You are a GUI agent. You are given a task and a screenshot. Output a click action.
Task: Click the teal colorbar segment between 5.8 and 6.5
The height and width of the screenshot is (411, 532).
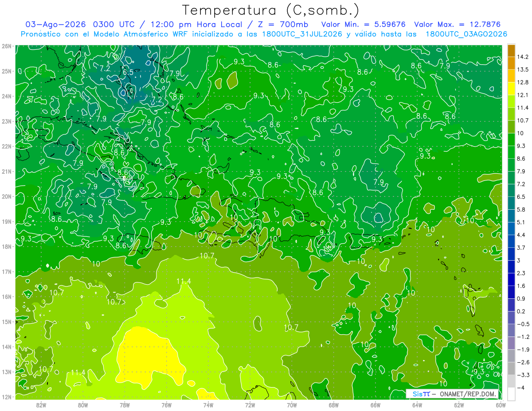pyautogui.click(x=511, y=203)
